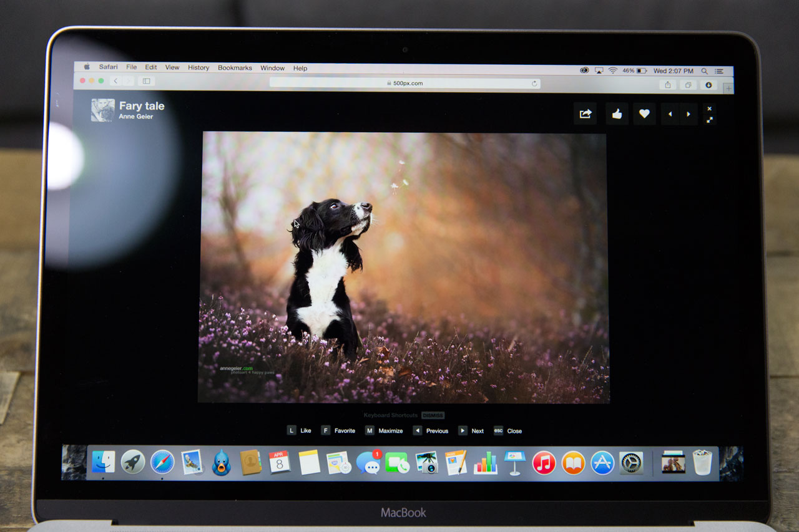The height and width of the screenshot is (532, 799).
Task: Open Maps from the Dock
Action: (338, 462)
